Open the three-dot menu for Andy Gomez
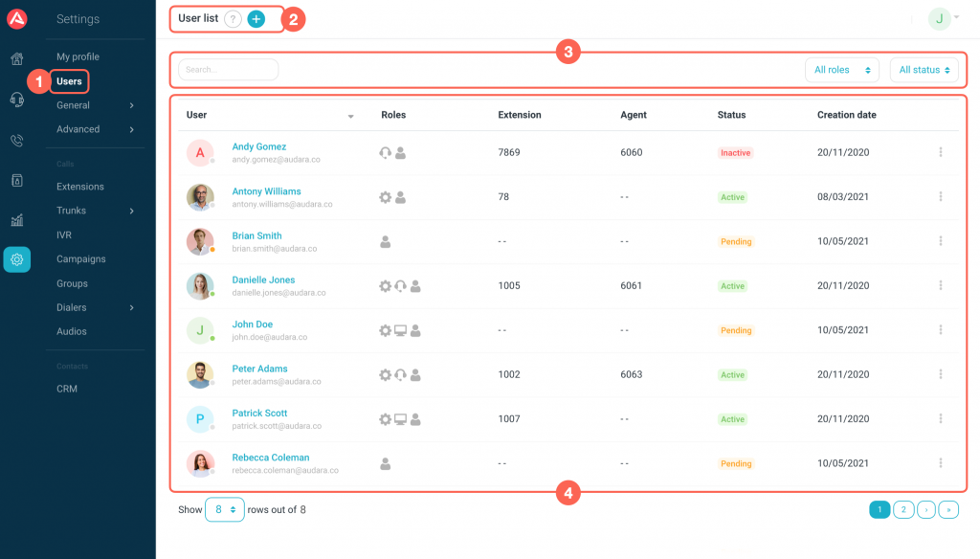 pyautogui.click(x=941, y=152)
